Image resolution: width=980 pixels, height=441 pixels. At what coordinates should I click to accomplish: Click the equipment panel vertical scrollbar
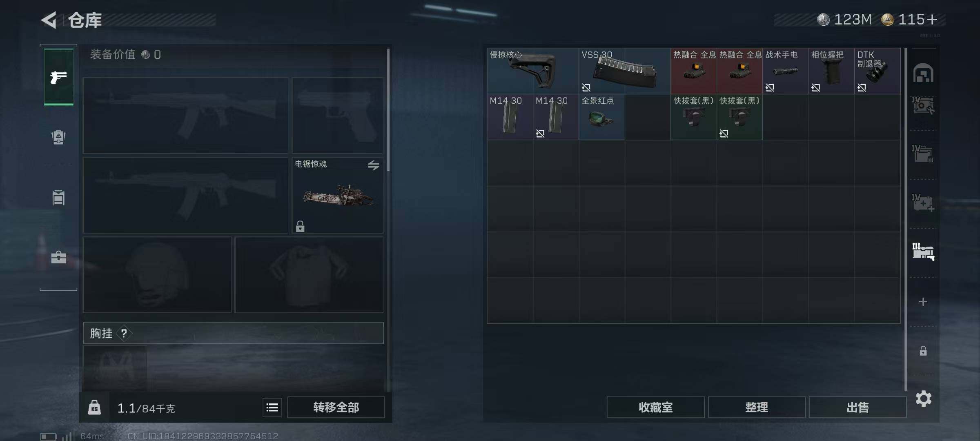coord(388,110)
